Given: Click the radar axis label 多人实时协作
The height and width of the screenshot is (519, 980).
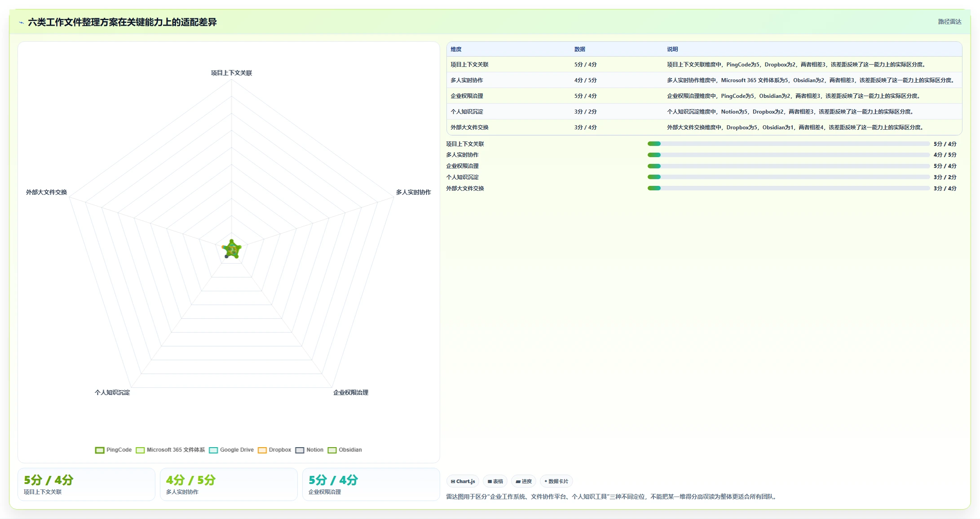Looking at the screenshot, I should coord(413,192).
